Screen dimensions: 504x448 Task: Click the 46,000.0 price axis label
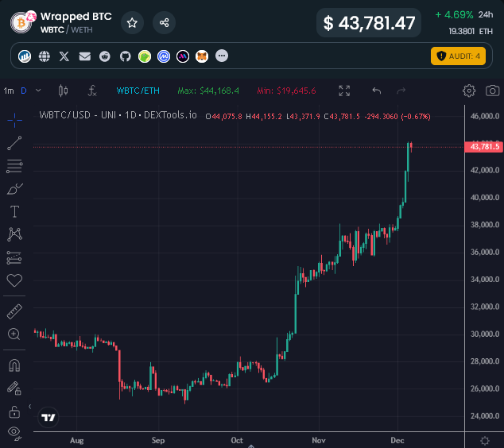pyautogui.click(x=485, y=116)
